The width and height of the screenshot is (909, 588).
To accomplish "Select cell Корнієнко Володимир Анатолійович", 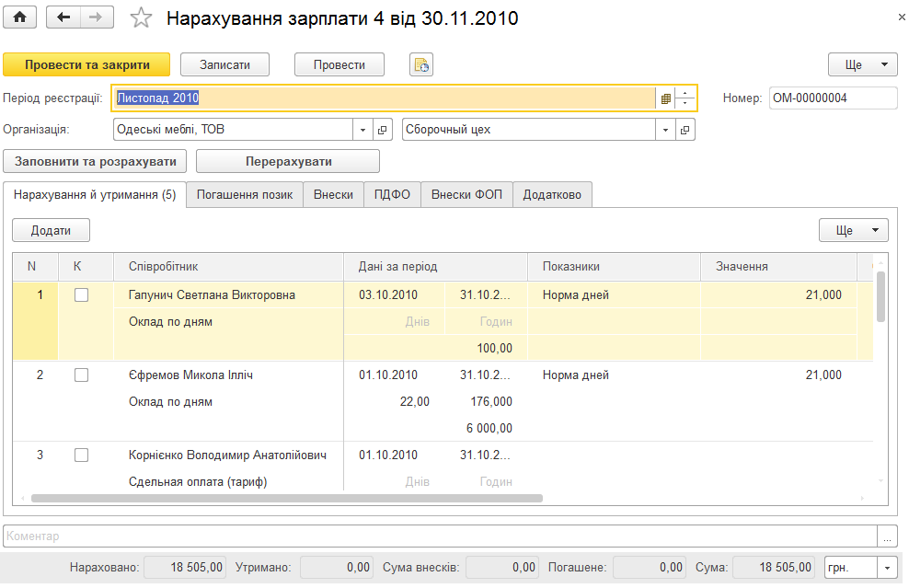I will (x=228, y=455).
